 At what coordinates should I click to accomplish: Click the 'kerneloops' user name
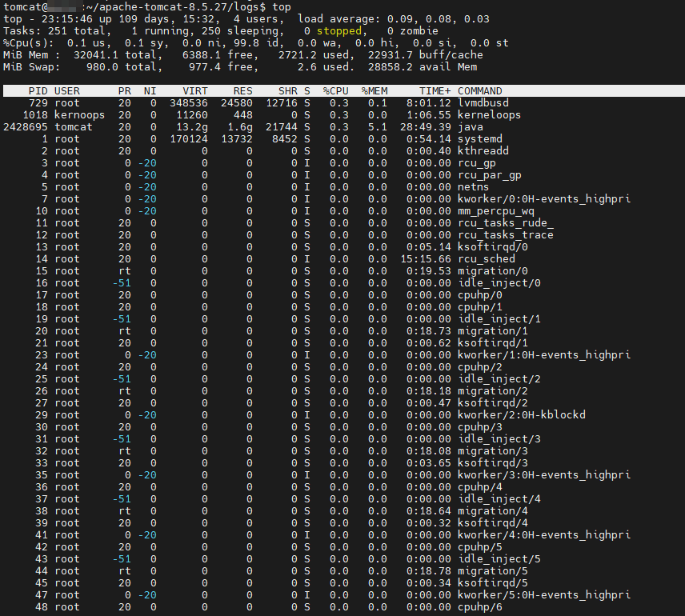pyautogui.click(x=79, y=115)
